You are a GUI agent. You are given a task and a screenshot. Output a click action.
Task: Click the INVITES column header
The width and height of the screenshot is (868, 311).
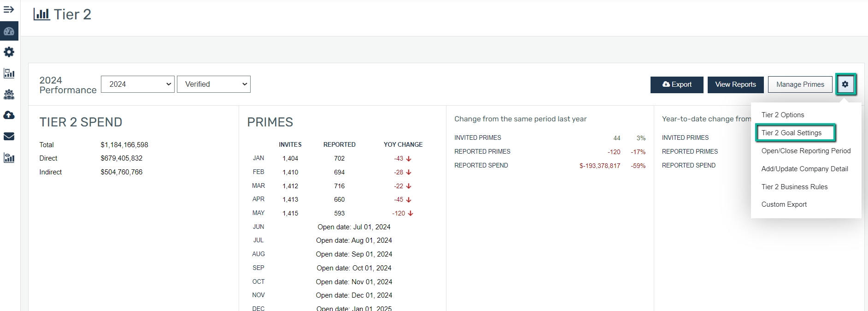point(290,145)
